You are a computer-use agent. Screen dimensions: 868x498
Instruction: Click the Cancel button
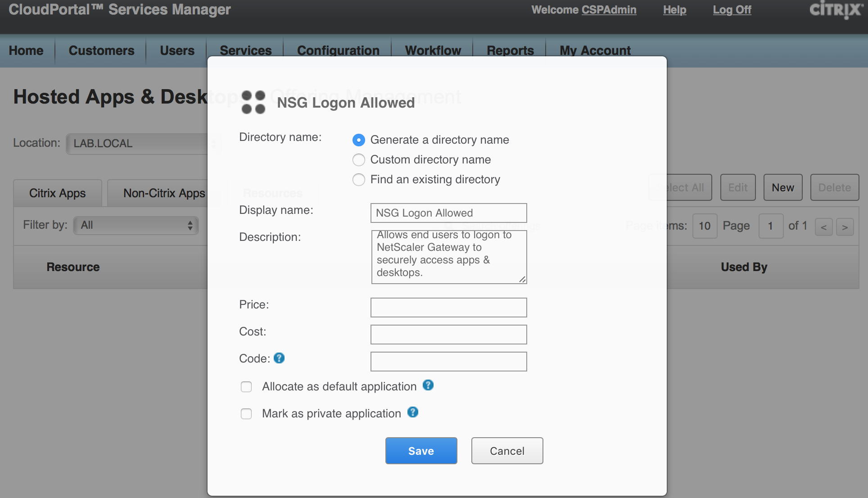[507, 451]
